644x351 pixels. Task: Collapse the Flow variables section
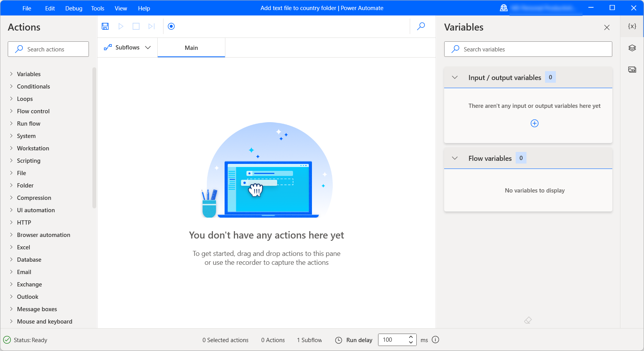(455, 158)
